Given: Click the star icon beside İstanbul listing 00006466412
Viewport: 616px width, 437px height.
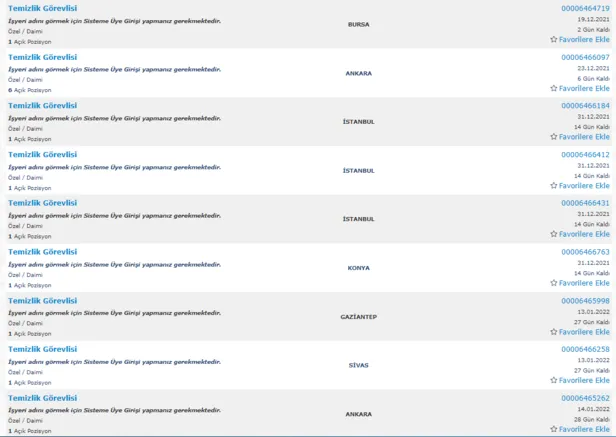Looking at the screenshot, I should (x=554, y=186).
